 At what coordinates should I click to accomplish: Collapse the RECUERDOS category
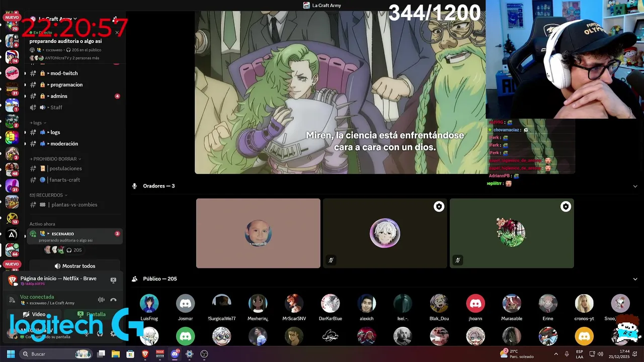click(48, 195)
